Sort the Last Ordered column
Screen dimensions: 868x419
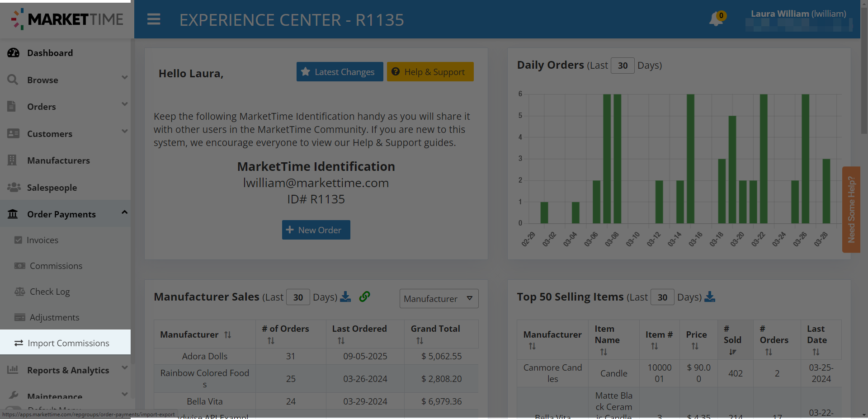[341, 341]
